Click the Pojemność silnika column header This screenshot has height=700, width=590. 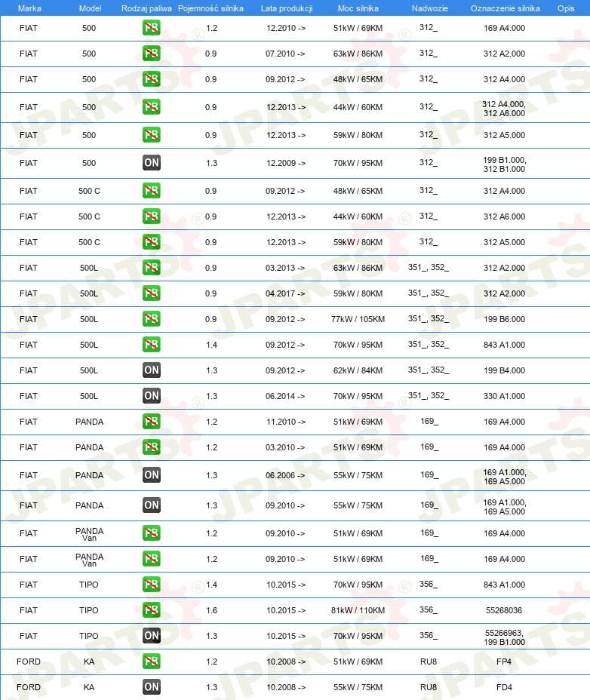tap(210, 8)
